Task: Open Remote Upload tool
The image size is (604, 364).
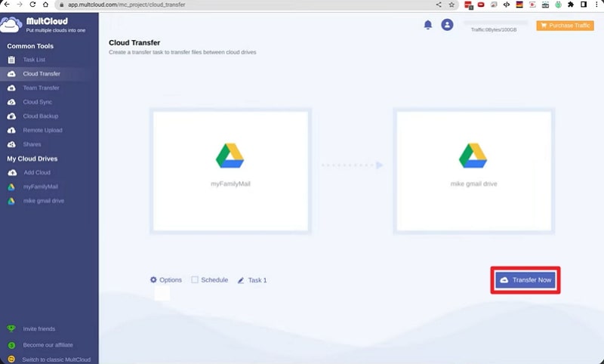Action: 42,130
